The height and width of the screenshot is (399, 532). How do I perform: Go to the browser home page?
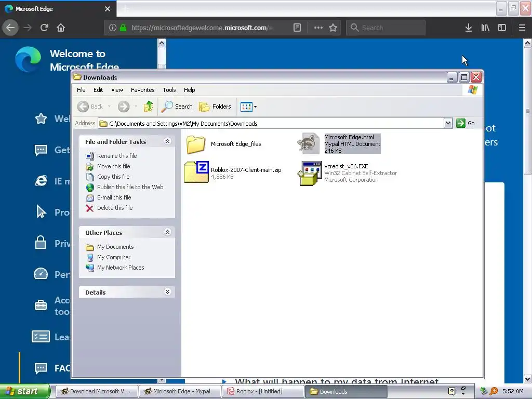(61, 28)
